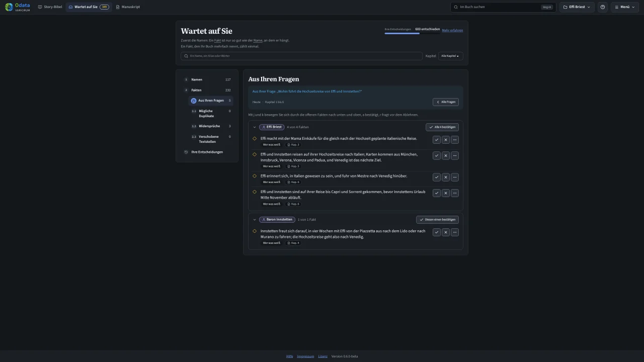Open the Mehr erfahren link
The image size is (644, 362).
tap(452, 31)
